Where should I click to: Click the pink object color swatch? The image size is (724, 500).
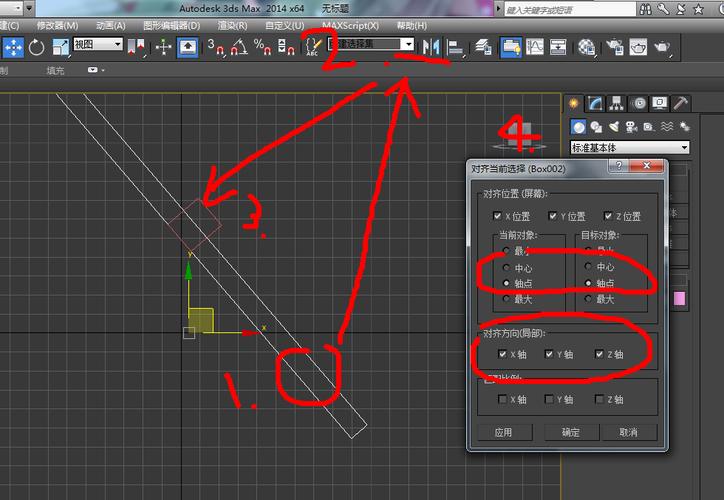[x=682, y=299]
